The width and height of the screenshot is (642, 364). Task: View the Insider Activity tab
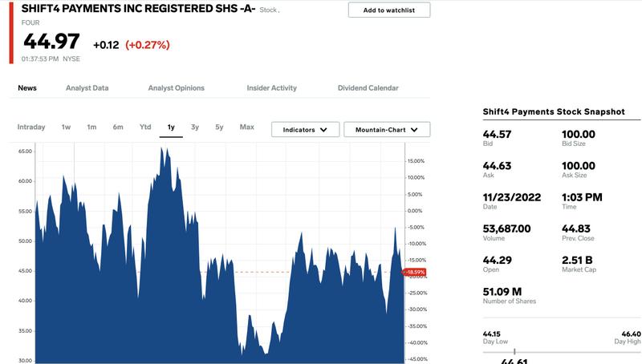pos(272,88)
